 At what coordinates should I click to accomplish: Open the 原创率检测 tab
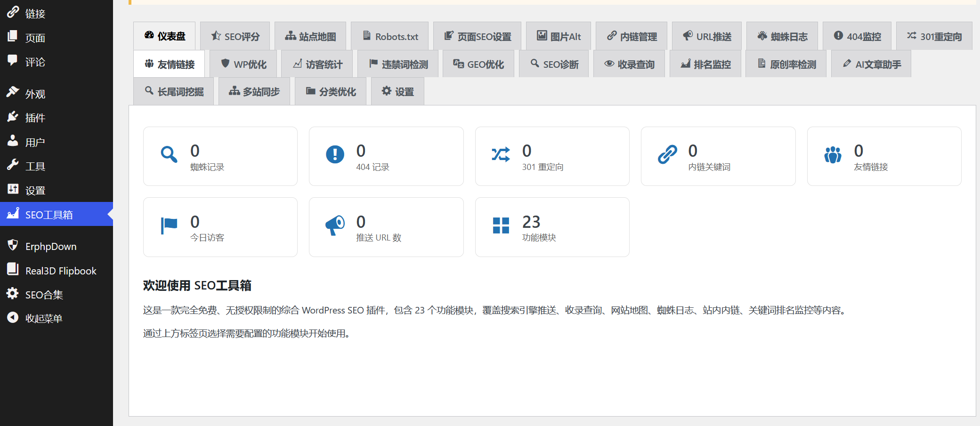coord(786,64)
